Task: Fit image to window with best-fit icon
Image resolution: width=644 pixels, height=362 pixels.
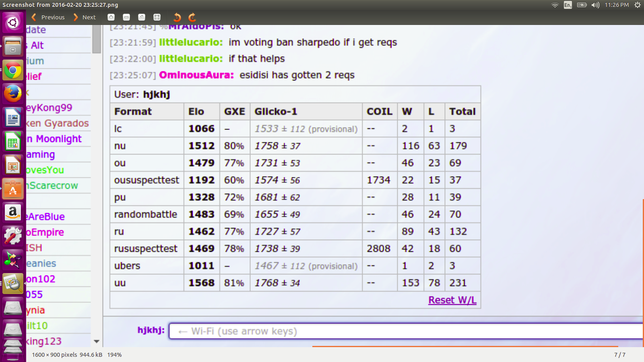Action: (x=157, y=17)
